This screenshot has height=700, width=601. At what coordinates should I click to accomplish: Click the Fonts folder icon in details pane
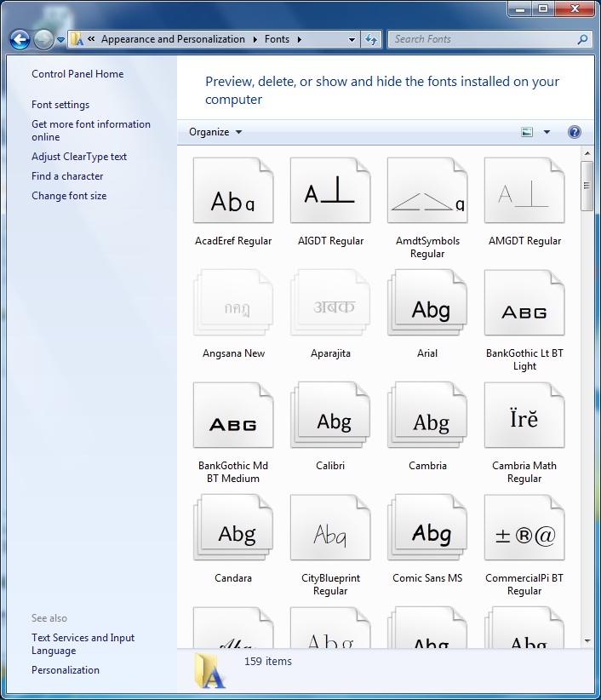209,669
